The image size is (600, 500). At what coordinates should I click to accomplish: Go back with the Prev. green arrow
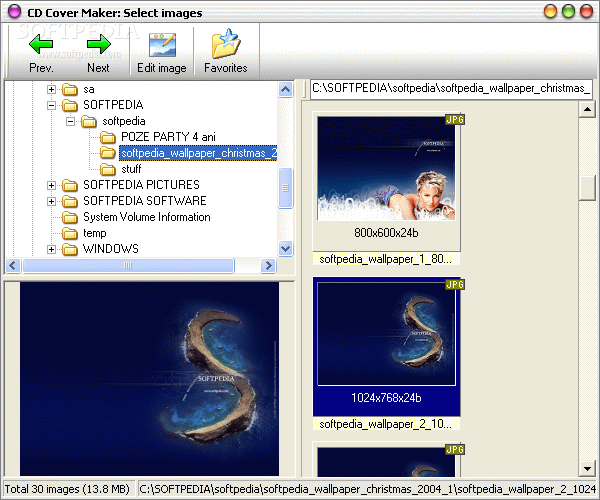pyautogui.click(x=41, y=44)
